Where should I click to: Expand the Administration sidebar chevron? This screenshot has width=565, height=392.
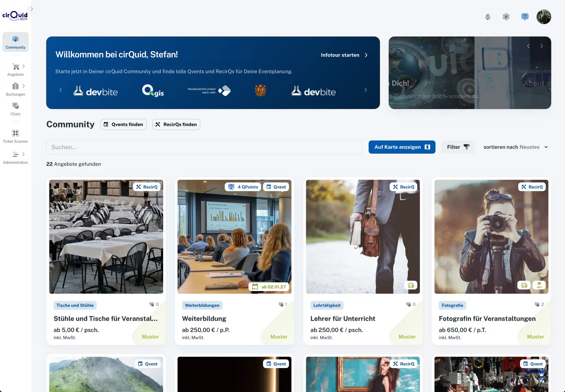(24, 154)
